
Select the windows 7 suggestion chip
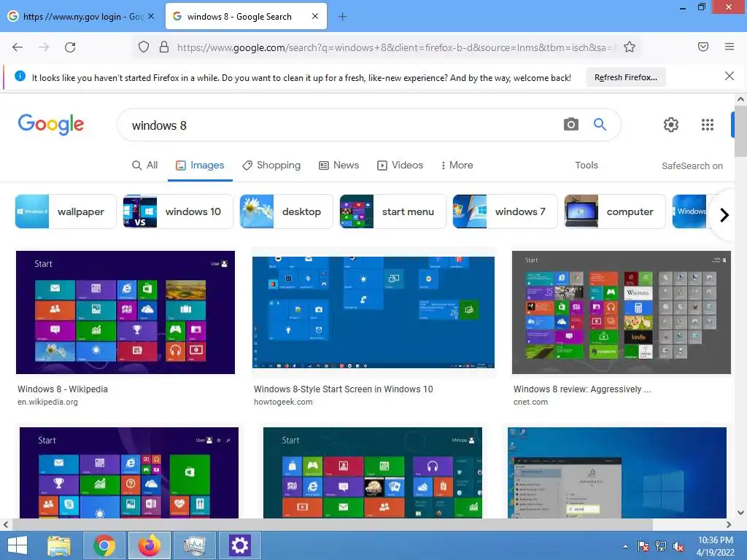(x=505, y=211)
